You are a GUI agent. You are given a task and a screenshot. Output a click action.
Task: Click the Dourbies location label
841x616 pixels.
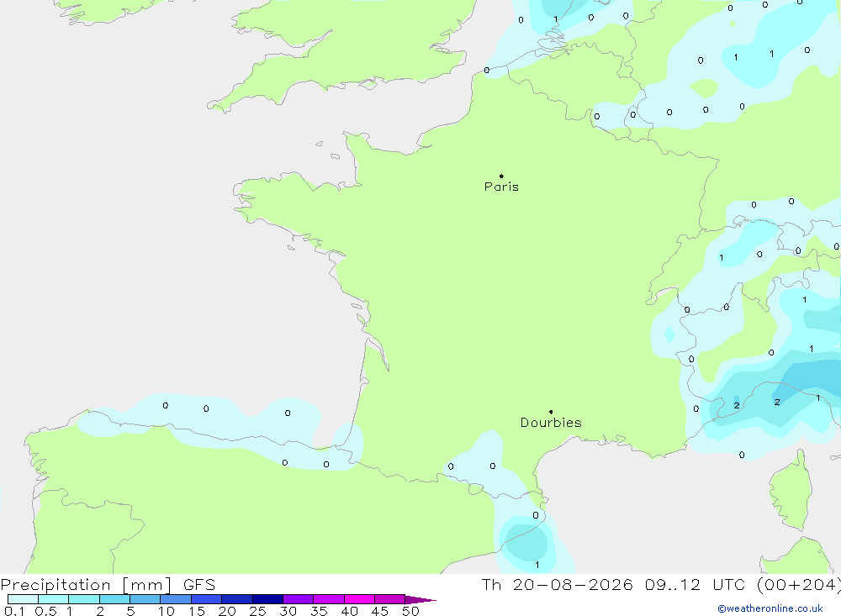pos(551,423)
